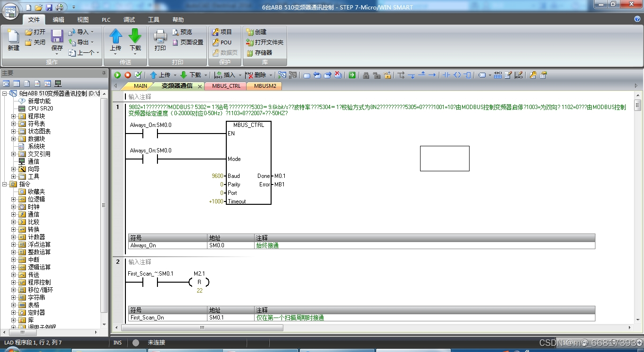The image size is (644, 352).
Task: Click the Always_On:SM0.0 contact on EN
Action: tap(150, 134)
